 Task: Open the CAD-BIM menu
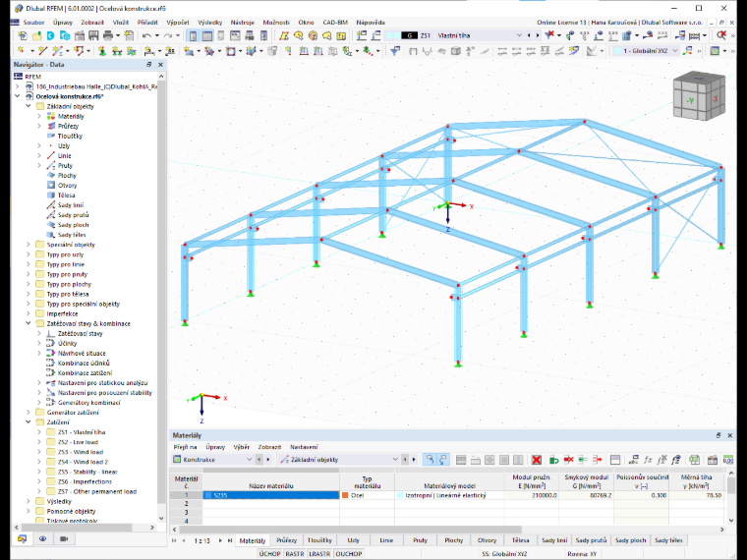[335, 23]
